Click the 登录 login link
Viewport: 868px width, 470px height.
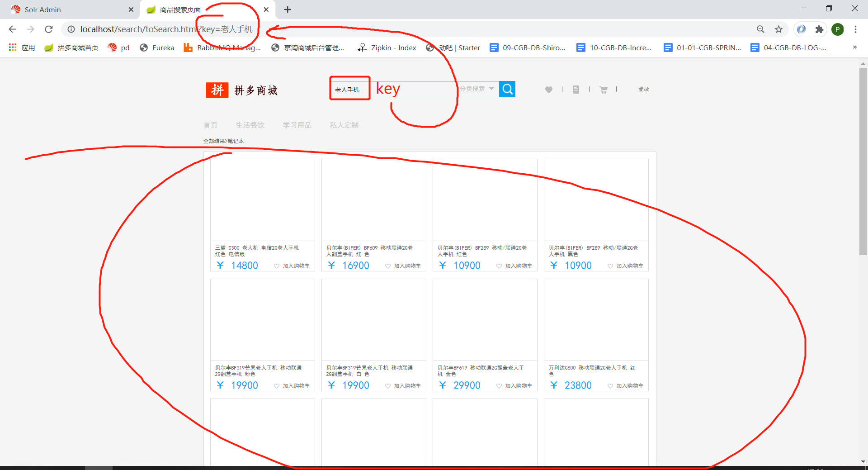(x=643, y=89)
